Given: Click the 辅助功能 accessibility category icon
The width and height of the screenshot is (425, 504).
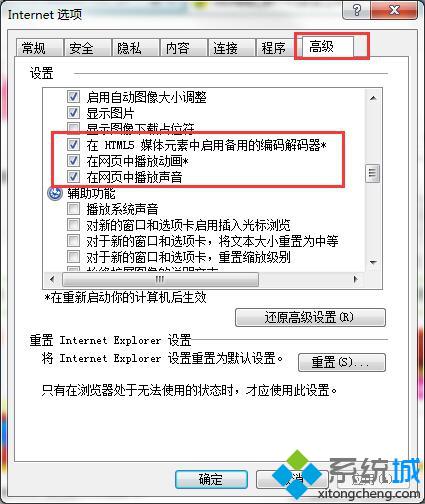Looking at the screenshot, I should click(55, 193).
